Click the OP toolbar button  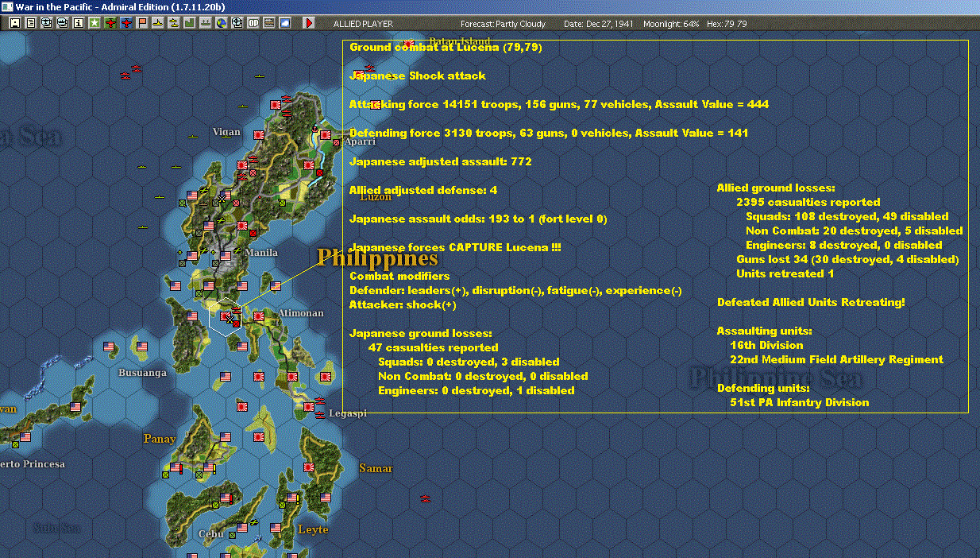(253, 23)
